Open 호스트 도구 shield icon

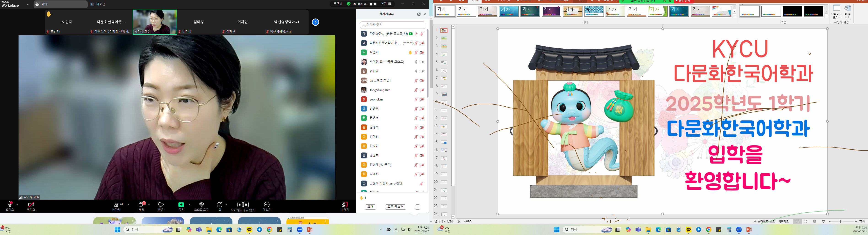202,204
